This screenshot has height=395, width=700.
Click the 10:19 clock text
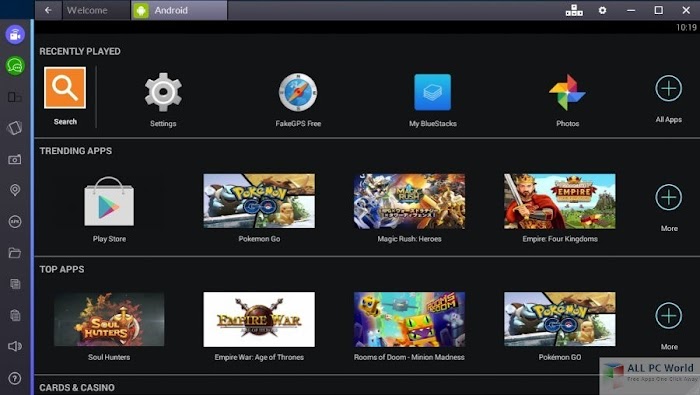686,28
